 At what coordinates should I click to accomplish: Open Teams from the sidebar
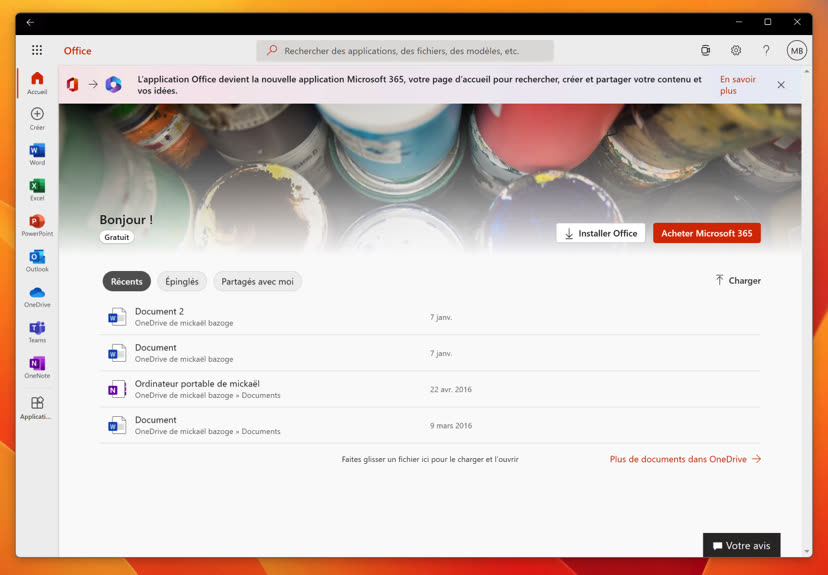click(x=37, y=332)
